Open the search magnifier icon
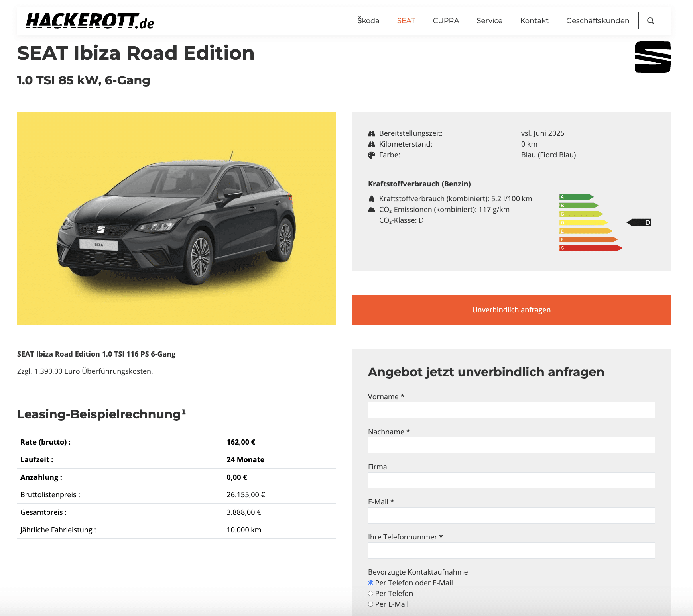 pyautogui.click(x=650, y=21)
